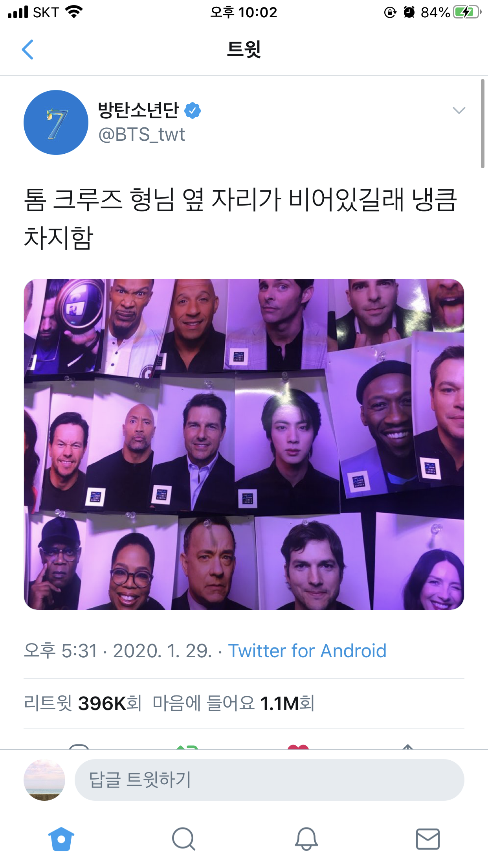Tap the reply input field 답글 트윗하기
Image resolution: width=488 pixels, height=868 pixels.
(x=270, y=780)
